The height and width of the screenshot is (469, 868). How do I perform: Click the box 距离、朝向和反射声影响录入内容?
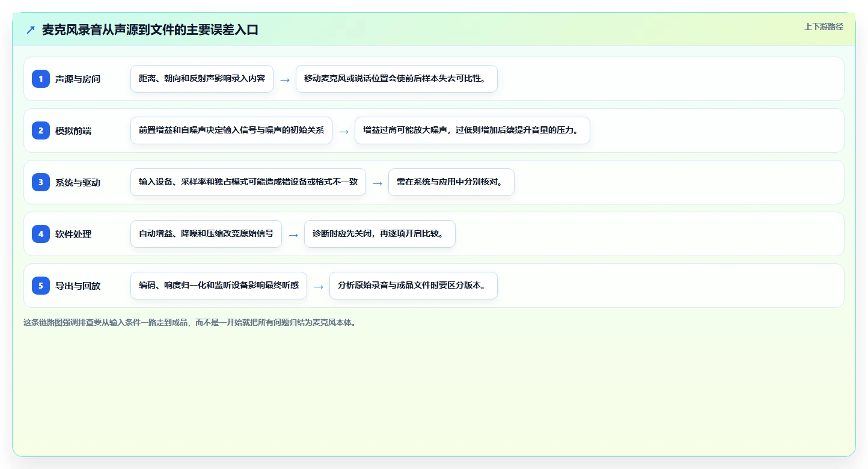[x=202, y=79]
